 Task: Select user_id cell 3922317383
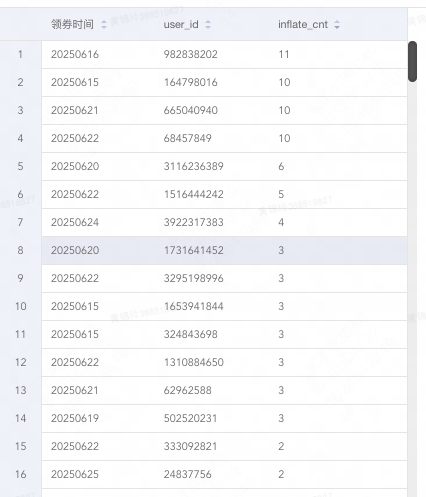193,222
